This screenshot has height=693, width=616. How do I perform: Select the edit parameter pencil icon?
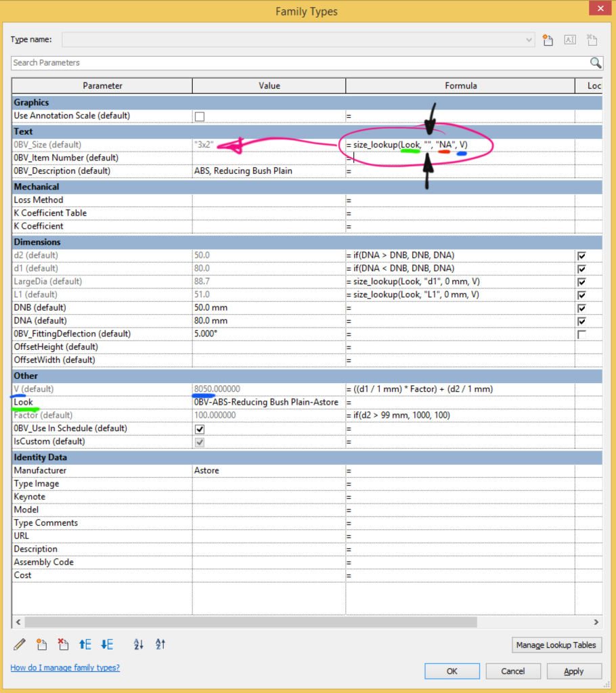click(x=19, y=644)
